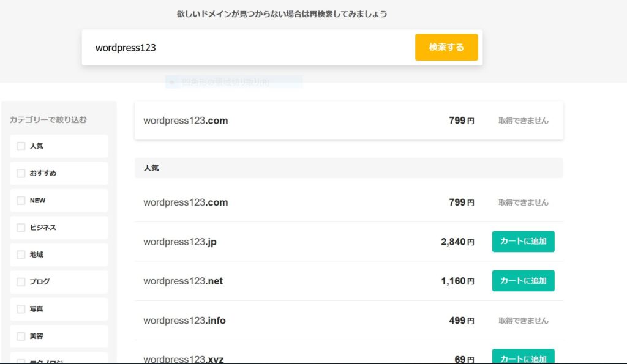Click 取得できません in the wordpress123.info row
This screenshot has height=364, width=627.
coord(523,321)
